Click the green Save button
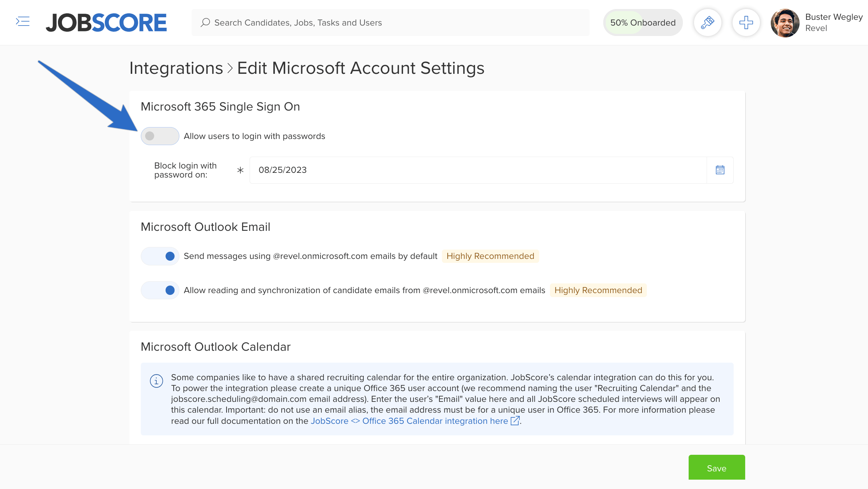This screenshot has width=868, height=489. tap(717, 467)
